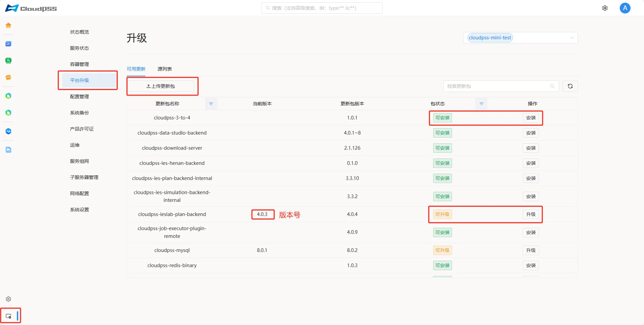Switch to the 源列表 tab
Screen dimensions: 644x325
pyautogui.click(x=165, y=69)
